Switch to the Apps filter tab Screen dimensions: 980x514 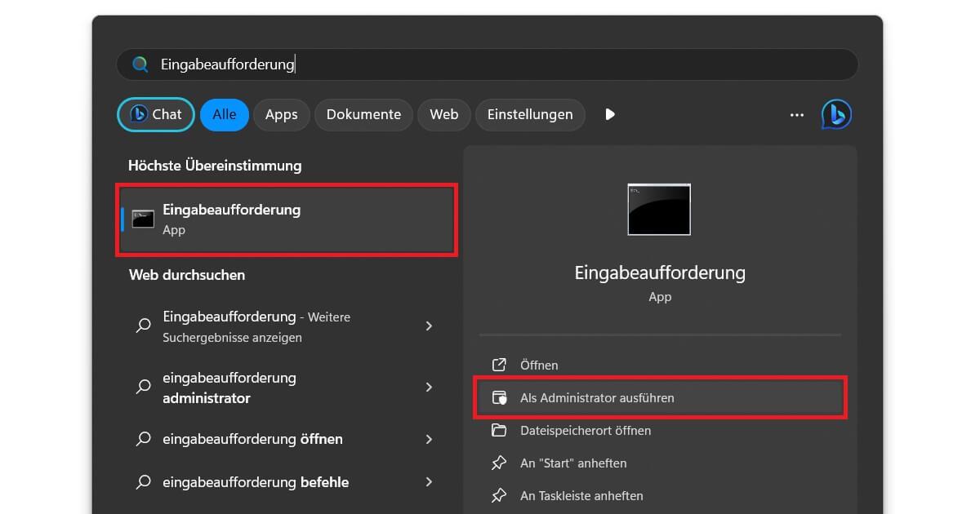click(281, 114)
